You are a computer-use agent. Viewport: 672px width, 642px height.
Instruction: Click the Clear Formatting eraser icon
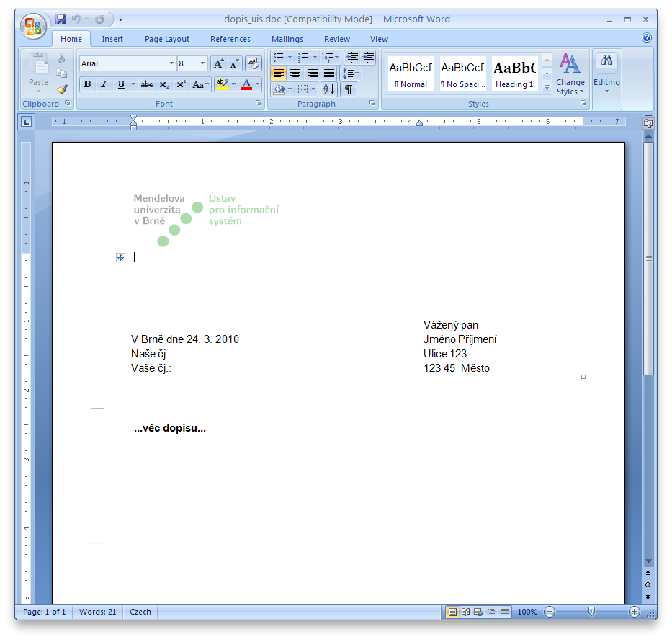coord(253,63)
